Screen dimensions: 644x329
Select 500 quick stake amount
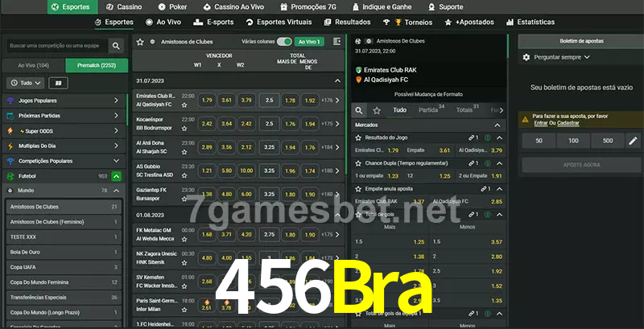(608, 141)
